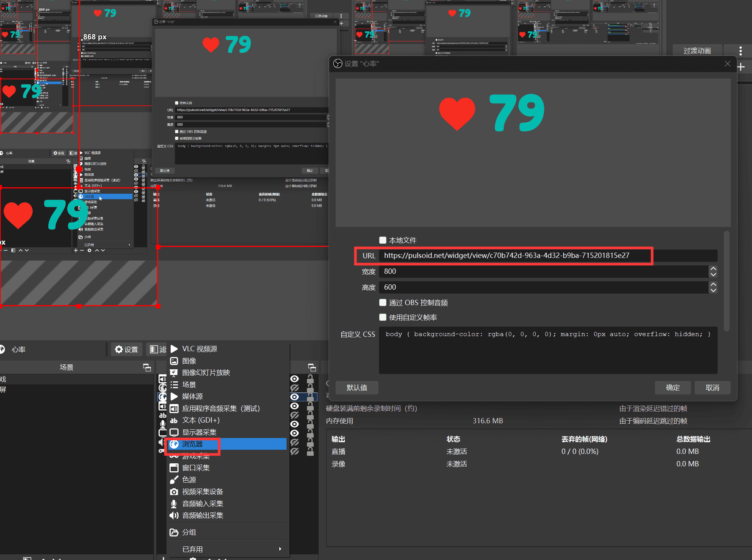
Task: Check the 使用自定义帧率 option
Action: click(x=383, y=317)
